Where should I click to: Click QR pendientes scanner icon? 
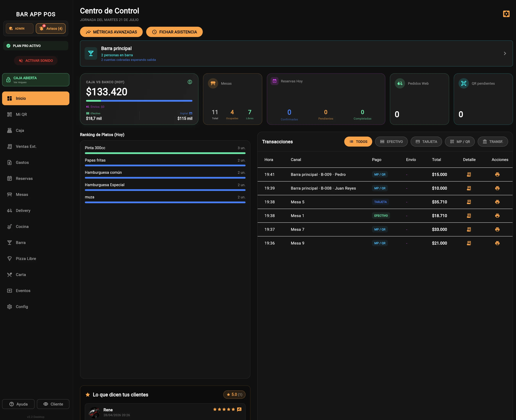pos(464,84)
